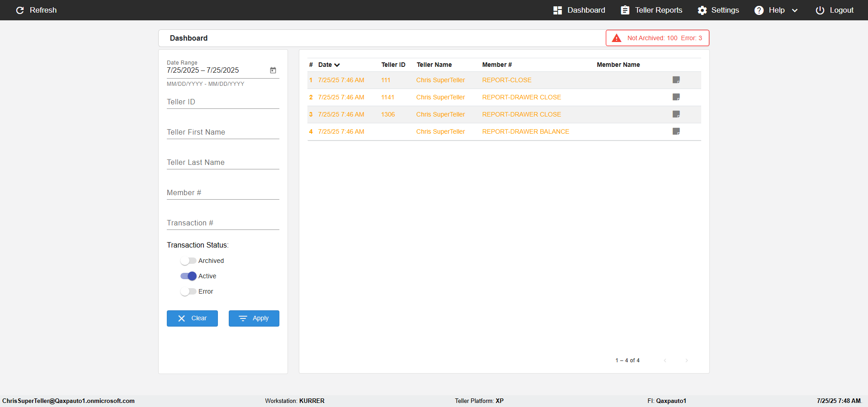Click the Teller ID input field
This screenshot has width=868, height=407.
pyautogui.click(x=223, y=102)
